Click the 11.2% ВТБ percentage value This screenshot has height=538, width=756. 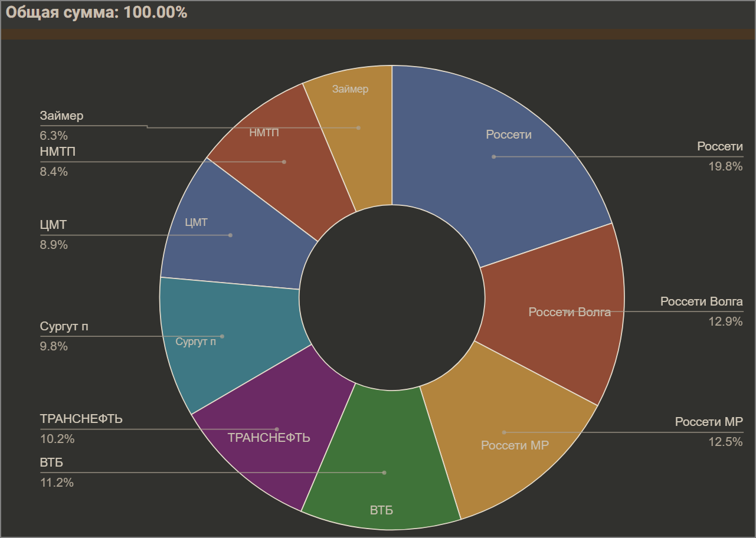(x=57, y=483)
